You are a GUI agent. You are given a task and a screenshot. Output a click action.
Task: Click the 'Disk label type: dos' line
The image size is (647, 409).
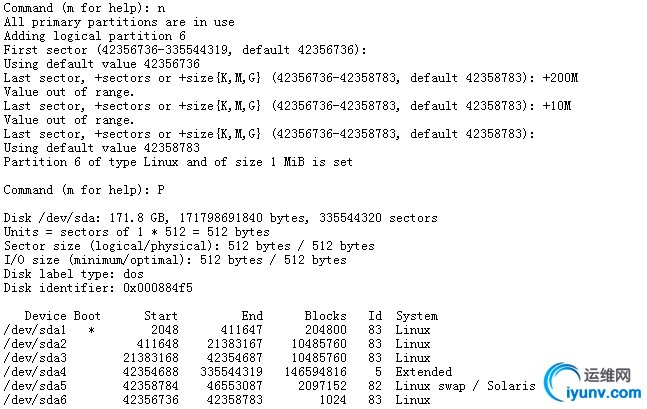click(73, 274)
